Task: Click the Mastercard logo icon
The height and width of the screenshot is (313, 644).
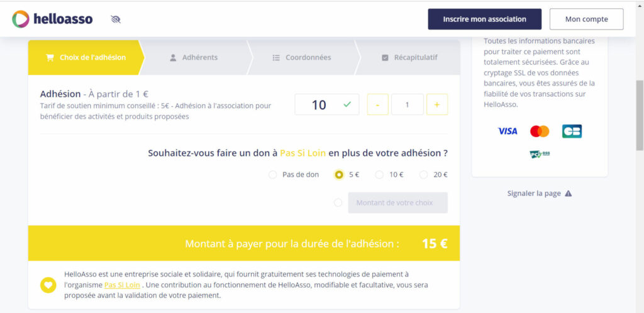Action: [540, 131]
